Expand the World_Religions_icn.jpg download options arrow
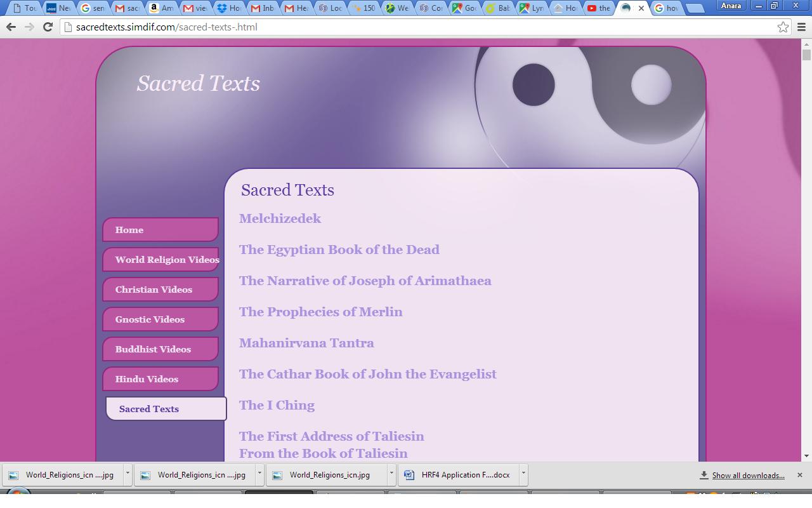The image size is (812, 508). pyautogui.click(x=391, y=474)
